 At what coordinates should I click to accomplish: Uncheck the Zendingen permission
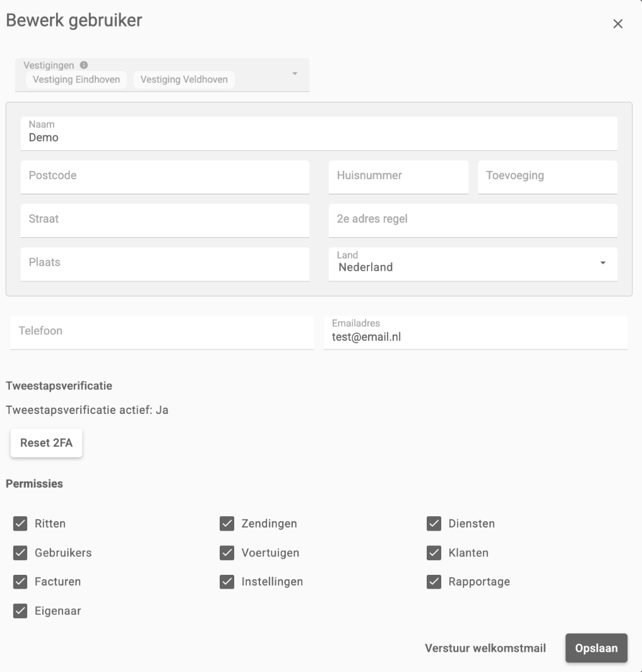[227, 523]
